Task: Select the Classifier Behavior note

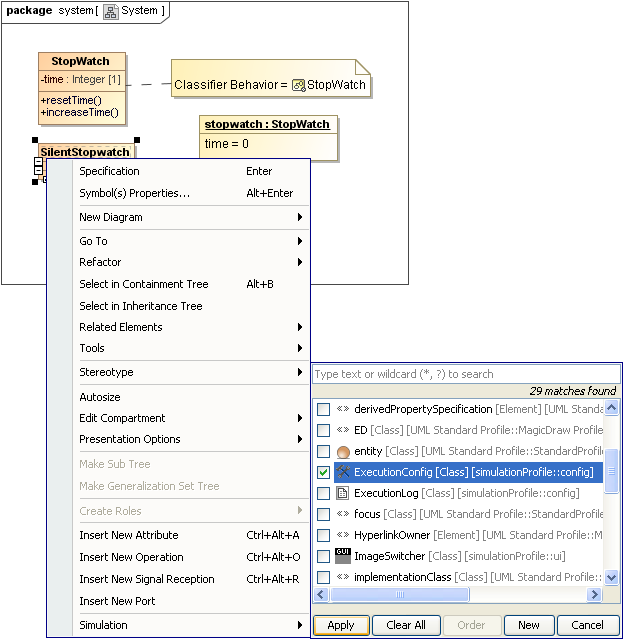Action: pos(271,78)
